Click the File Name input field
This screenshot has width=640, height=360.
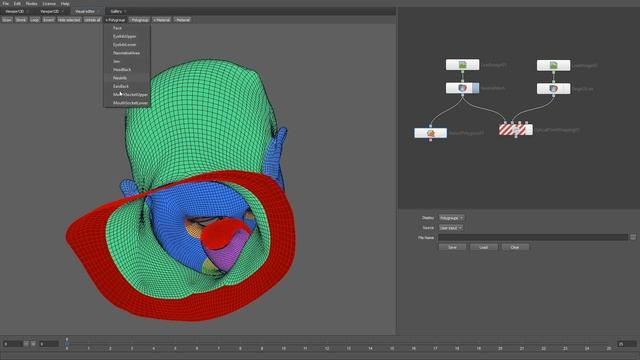(533, 238)
